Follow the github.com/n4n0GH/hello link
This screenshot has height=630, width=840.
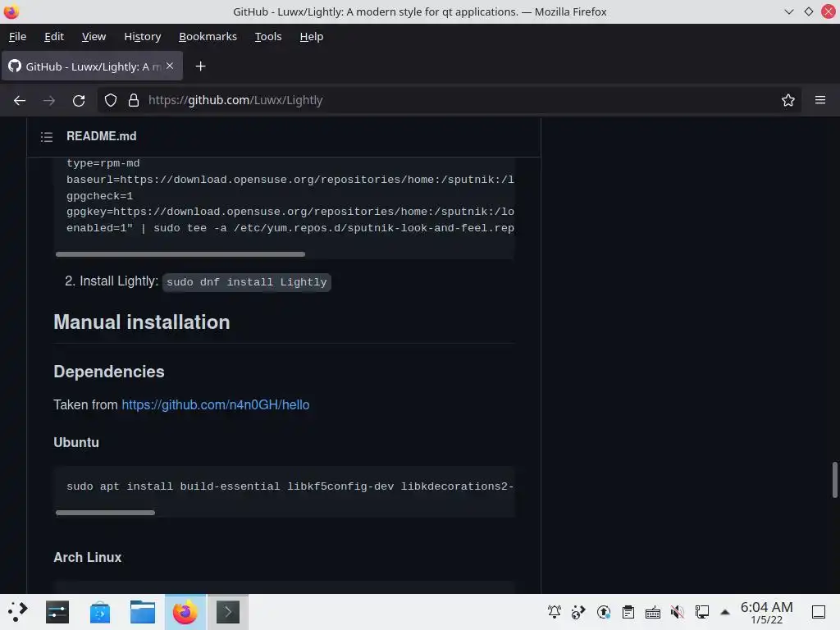pyautogui.click(x=216, y=404)
